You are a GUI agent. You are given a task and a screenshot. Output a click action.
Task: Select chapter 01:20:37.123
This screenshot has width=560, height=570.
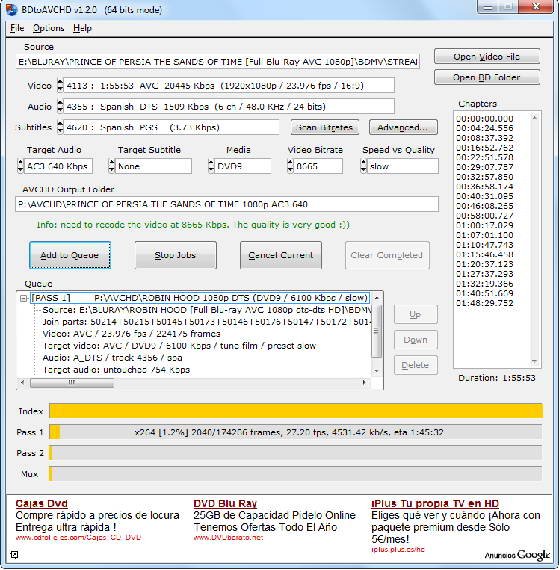click(485, 264)
